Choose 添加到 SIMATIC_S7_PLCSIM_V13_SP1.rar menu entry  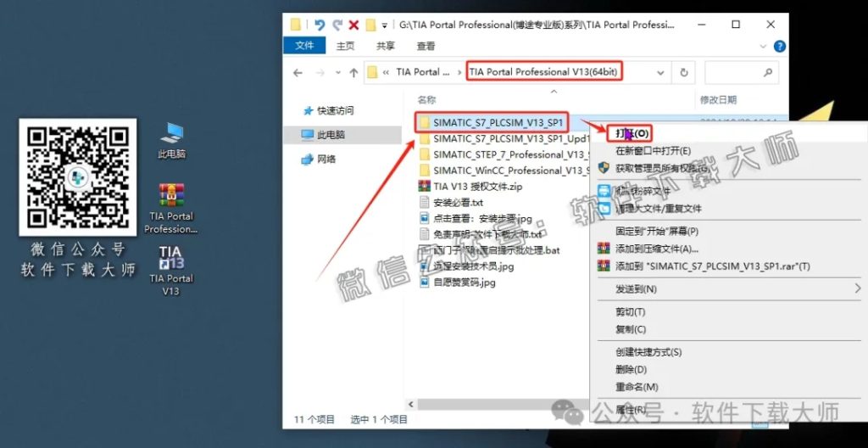(704, 266)
